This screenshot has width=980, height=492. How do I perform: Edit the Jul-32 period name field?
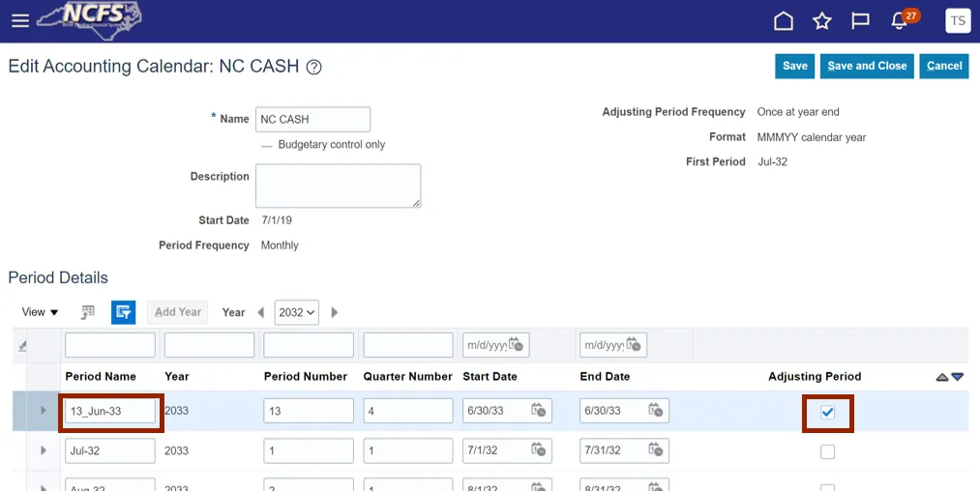[x=110, y=450]
